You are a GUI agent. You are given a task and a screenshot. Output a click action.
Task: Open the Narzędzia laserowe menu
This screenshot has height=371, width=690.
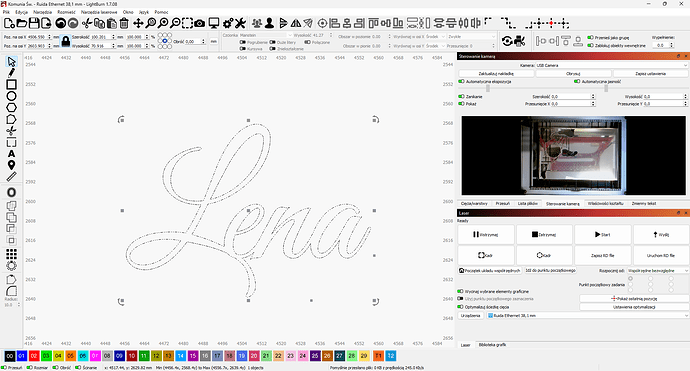tap(99, 12)
